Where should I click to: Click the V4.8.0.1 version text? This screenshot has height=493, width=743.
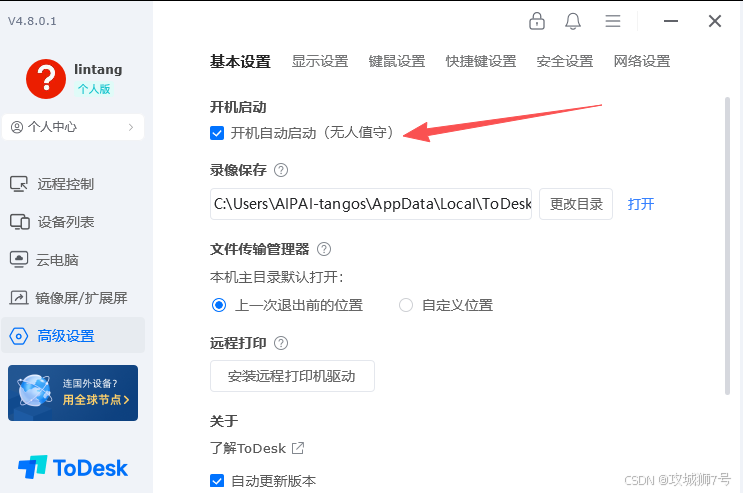32,21
